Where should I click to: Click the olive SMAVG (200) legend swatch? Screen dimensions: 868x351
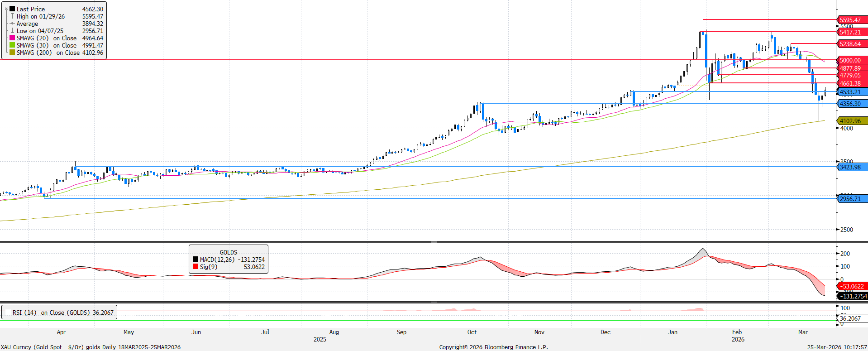pyautogui.click(x=12, y=53)
